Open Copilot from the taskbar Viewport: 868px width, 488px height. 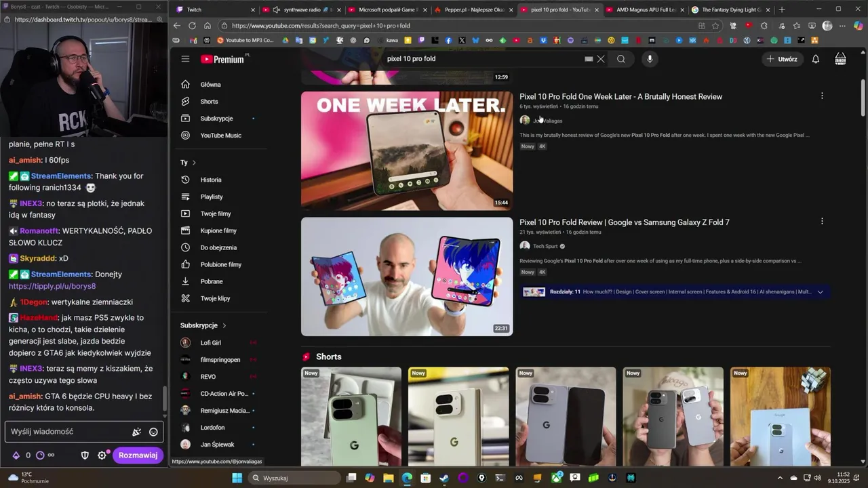coord(370,478)
